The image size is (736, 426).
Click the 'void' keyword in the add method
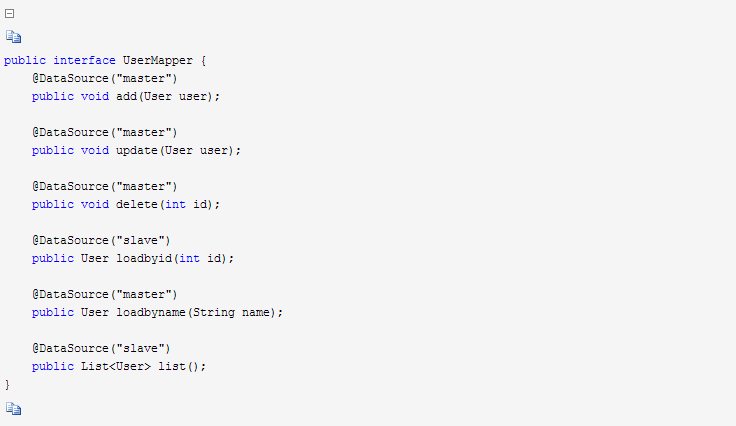[95, 97]
